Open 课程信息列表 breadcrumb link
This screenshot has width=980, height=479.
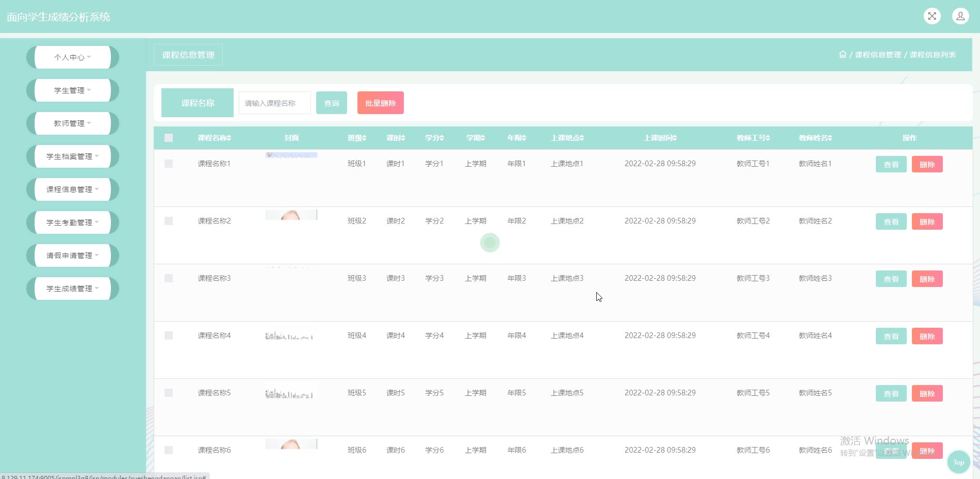coord(933,55)
